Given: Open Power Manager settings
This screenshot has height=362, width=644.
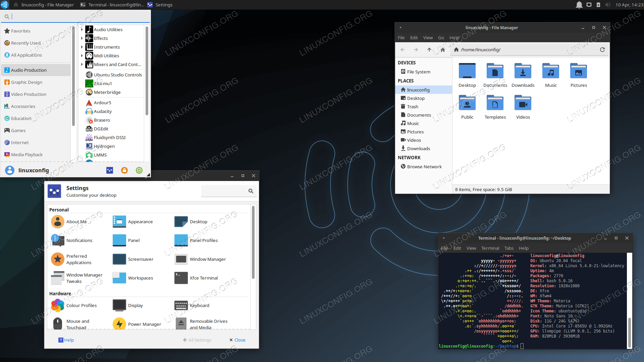Looking at the screenshot, I should click(137, 324).
